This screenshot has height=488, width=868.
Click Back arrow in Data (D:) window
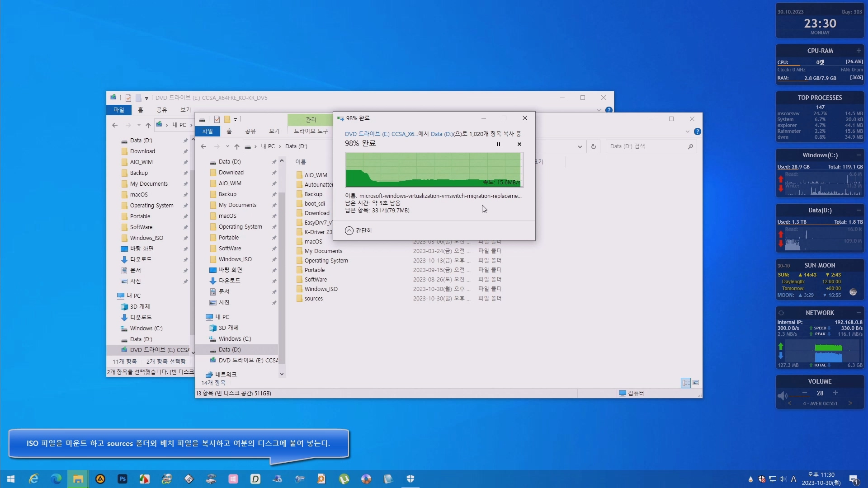pyautogui.click(x=203, y=146)
